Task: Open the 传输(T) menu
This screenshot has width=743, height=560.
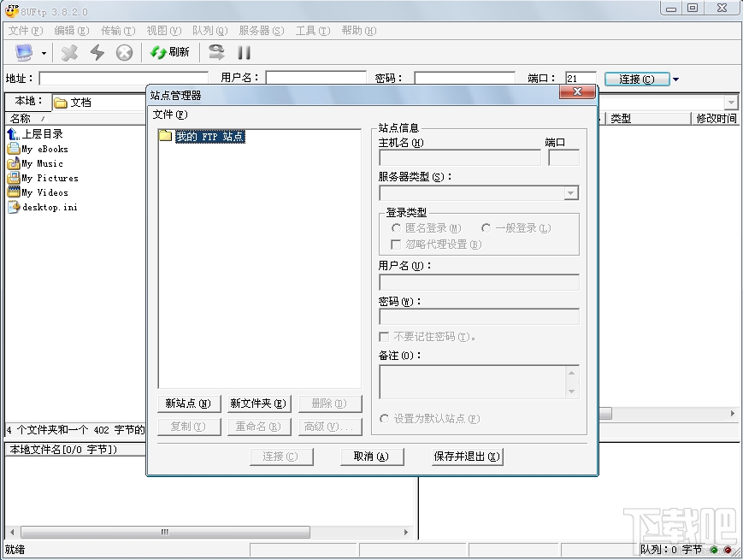Action: pyautogui.click(x=118, y=30)
